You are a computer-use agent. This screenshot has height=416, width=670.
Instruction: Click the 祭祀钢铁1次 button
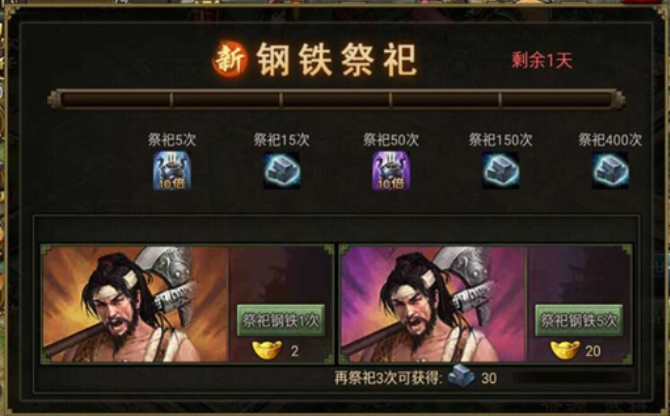point(281,320)
